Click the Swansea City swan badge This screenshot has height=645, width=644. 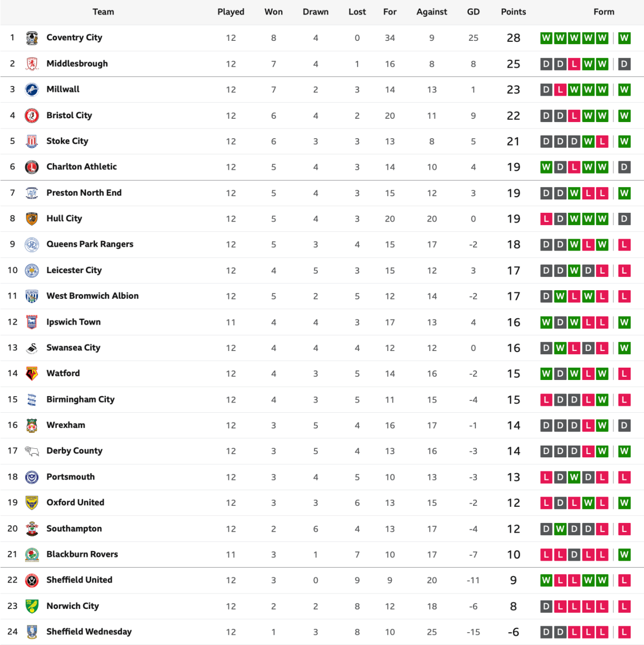tap(32, 348)
